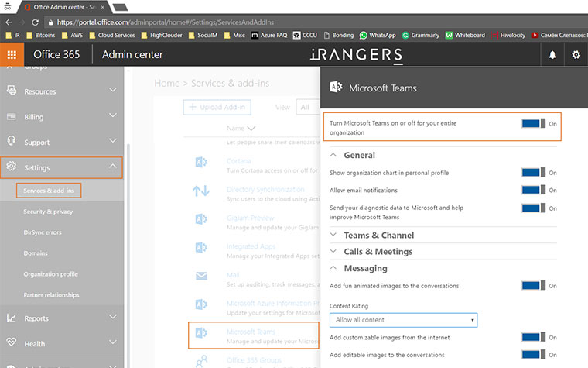
Task: Open the Content Rating dropdown
Action: (403, 320)
